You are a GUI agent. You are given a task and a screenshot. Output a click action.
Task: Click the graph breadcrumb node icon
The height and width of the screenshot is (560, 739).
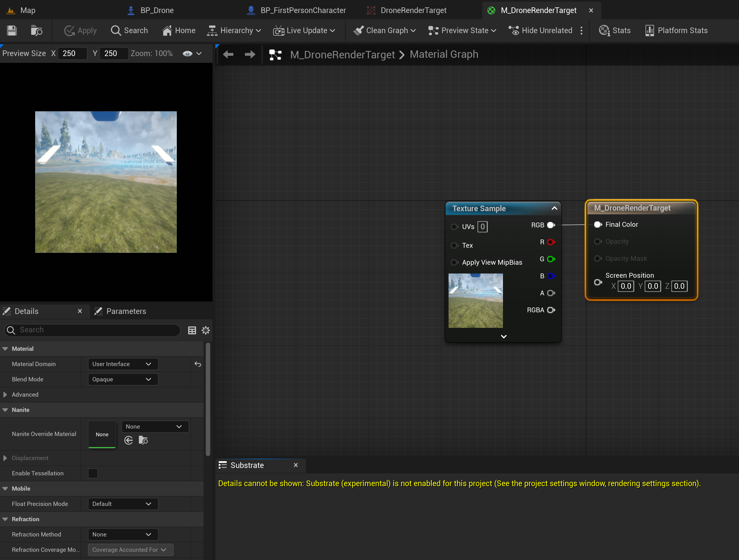click(275, 54)
